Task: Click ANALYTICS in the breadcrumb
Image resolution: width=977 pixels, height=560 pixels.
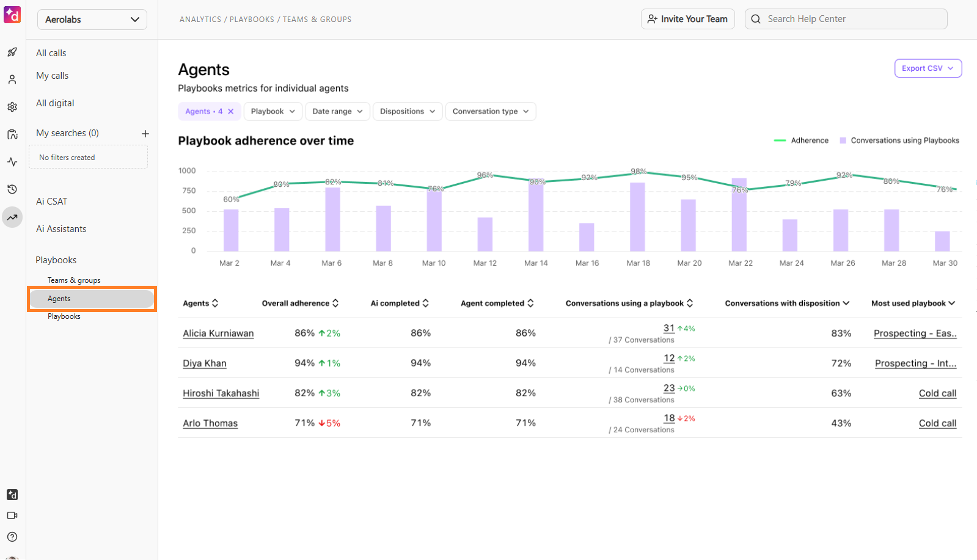Action: (x=200, y=20)
